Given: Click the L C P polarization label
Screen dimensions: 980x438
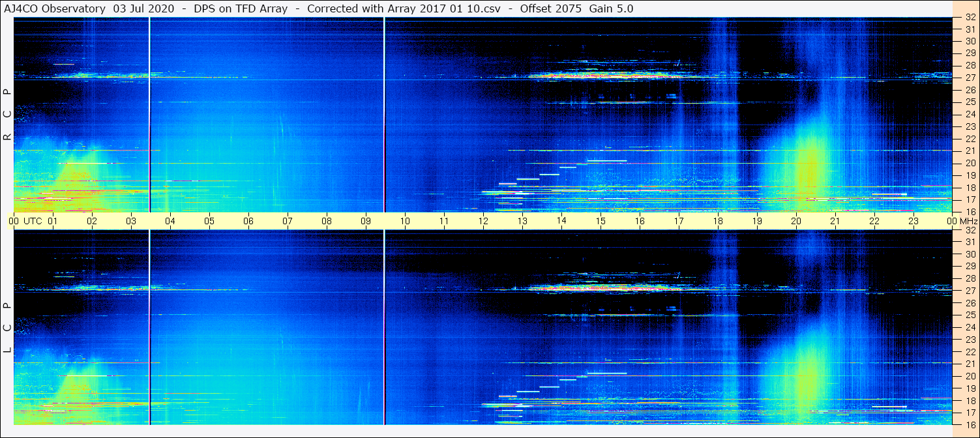Looking at the screenshot, I should coord(7,328).
